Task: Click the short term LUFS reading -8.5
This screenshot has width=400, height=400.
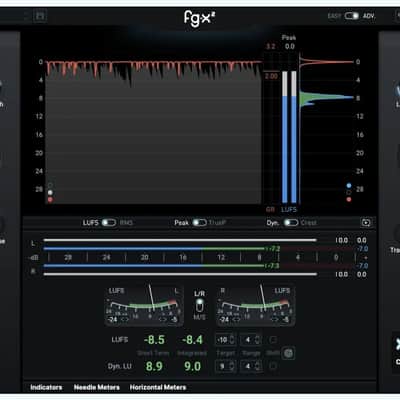Action: (154, 340)
